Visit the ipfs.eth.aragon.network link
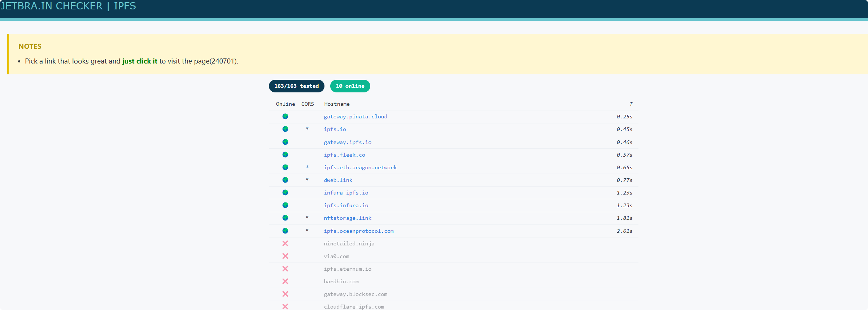 point(360,167)
